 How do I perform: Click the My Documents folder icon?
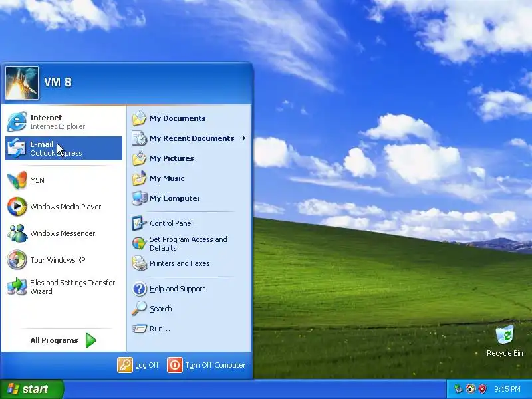pos(139,118)
